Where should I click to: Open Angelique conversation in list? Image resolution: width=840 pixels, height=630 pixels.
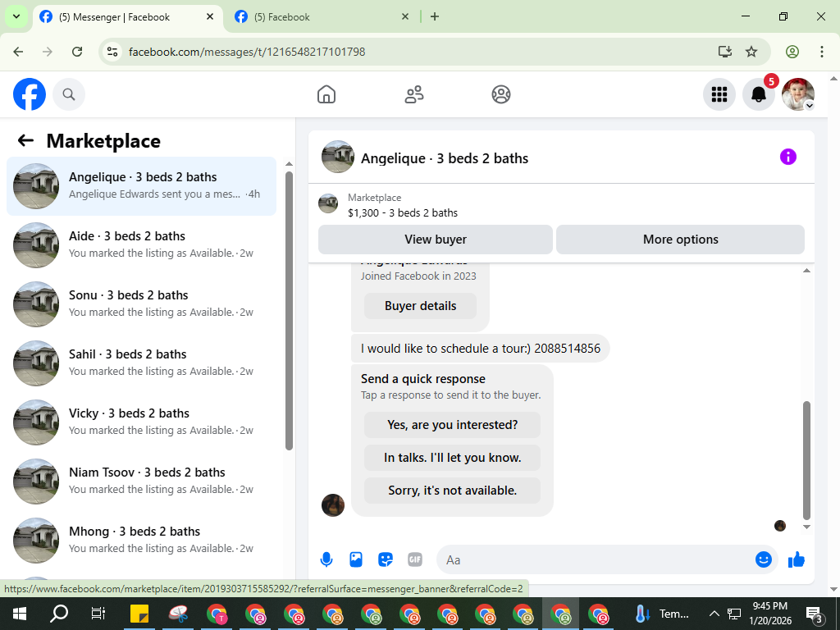coord(141,186)
